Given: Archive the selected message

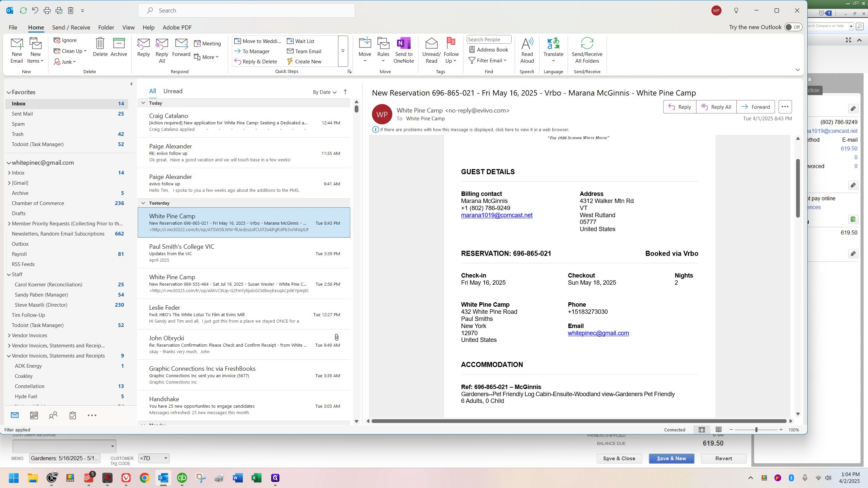Looking at the screenshot, I should coord(119,47).
